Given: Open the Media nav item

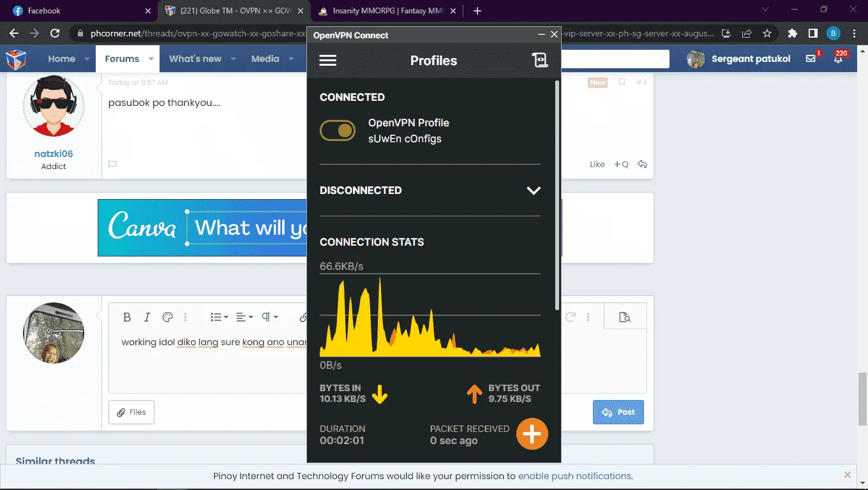Looking at the screenshot, I should point(265,59).
